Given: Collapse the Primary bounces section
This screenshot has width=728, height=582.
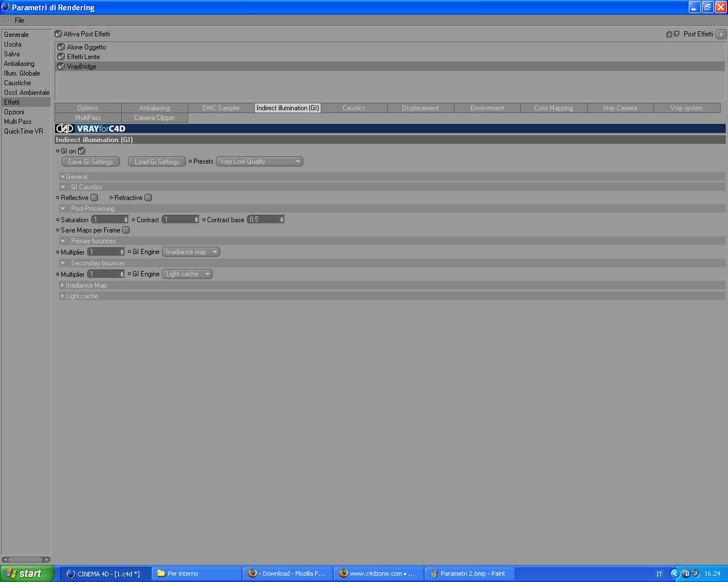Looking at the screenshot, I should tap(63, 241).
